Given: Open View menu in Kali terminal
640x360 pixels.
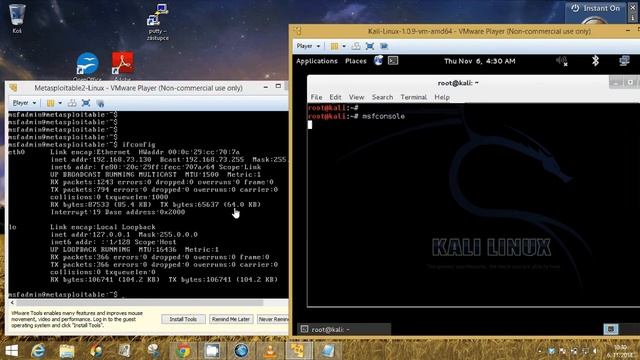Looking at the screenshot, I should point(356,97).
